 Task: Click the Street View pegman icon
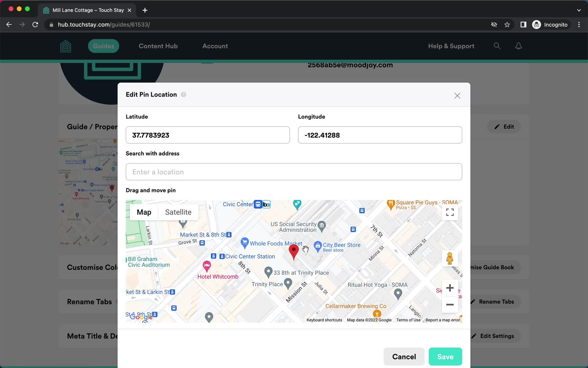click(x=450, y=259)
